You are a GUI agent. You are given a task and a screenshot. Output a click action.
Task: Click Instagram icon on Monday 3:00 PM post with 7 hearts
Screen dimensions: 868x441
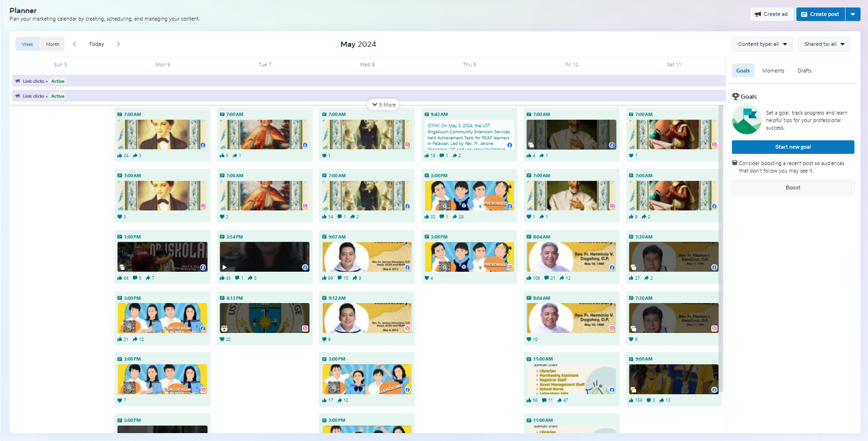(x=203, y=390)
